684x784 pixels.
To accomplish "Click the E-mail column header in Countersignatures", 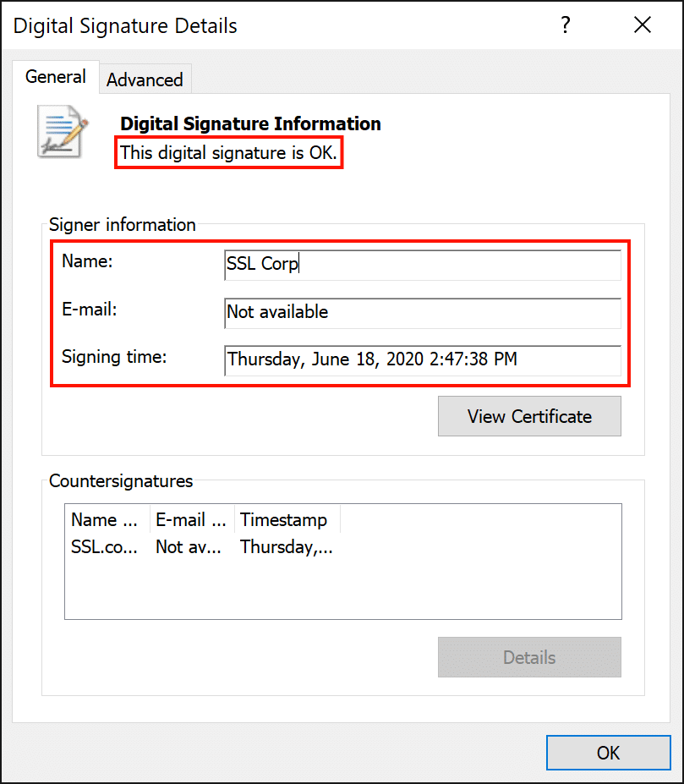I will point(191,519).
